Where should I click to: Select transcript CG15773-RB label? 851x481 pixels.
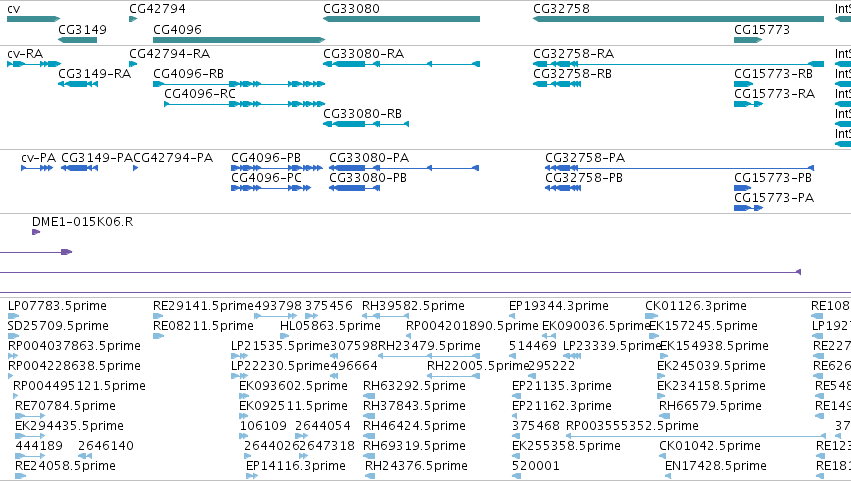pos(774,74)
